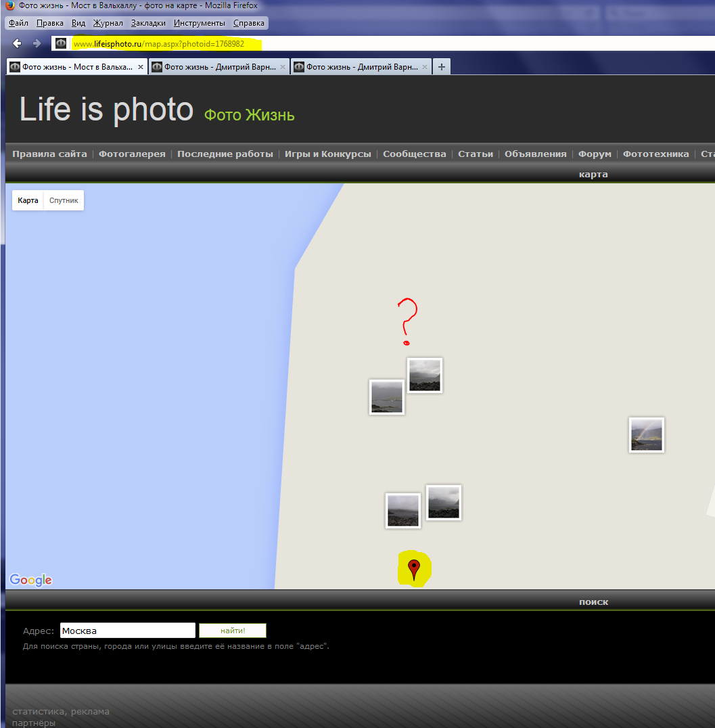Viewport: 715px width, 728px height.
Task: Click the site identity icon in address bar
Action: click(61, 43)
